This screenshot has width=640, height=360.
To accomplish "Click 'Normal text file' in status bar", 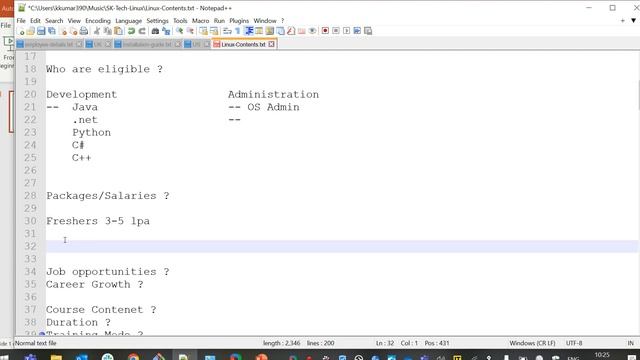I will 36,343.
